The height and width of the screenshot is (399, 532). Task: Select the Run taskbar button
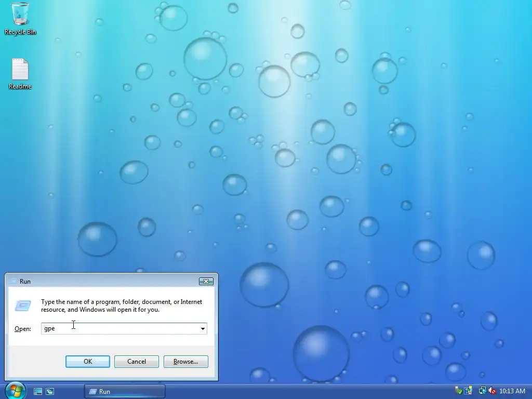[x=125, y=392]
